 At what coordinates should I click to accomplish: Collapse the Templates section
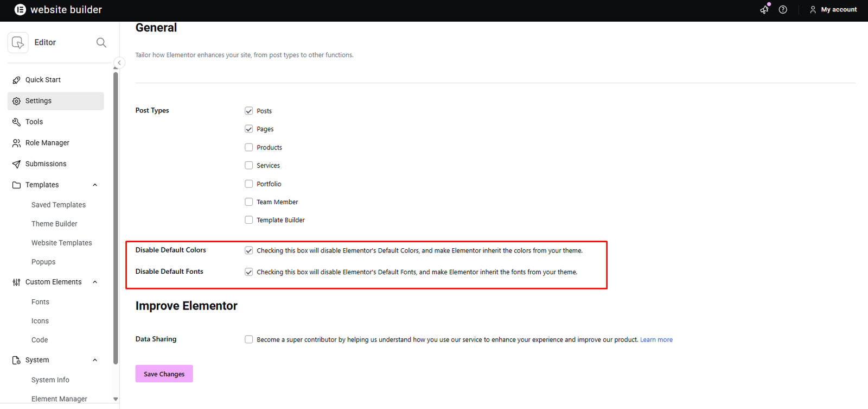point(95,185)
